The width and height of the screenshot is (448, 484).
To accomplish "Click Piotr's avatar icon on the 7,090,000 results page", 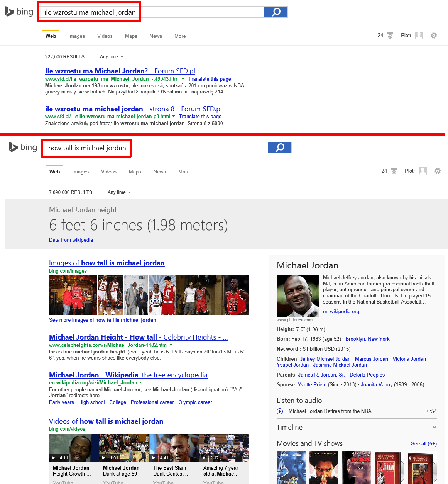I will (x=423, y=171).
